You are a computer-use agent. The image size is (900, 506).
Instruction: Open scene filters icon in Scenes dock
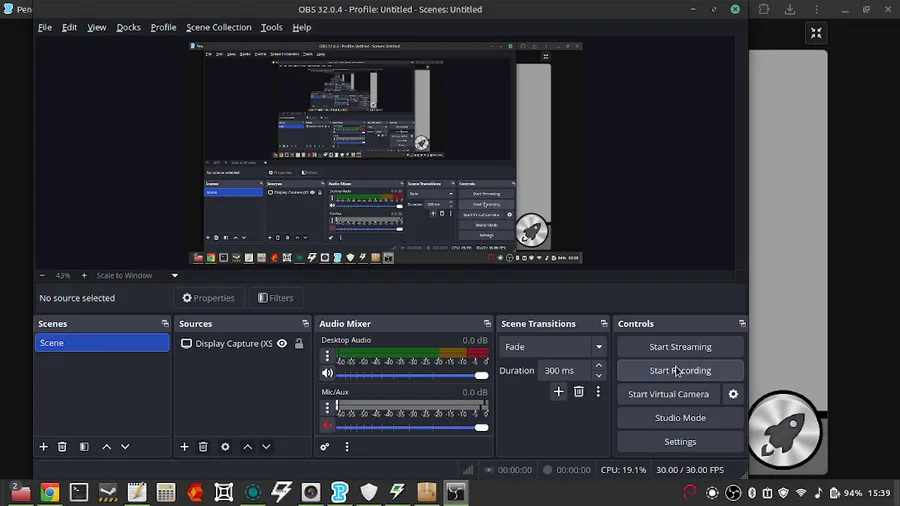coord(84,446)
